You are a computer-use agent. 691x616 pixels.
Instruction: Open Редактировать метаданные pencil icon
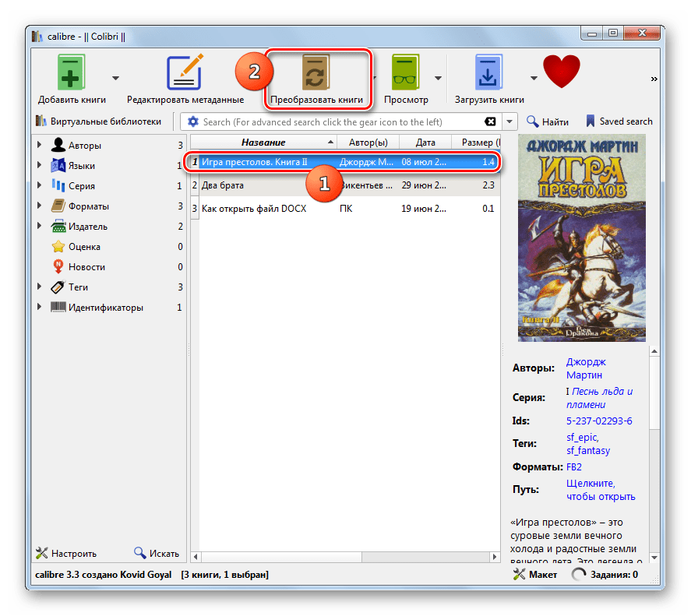185,72
